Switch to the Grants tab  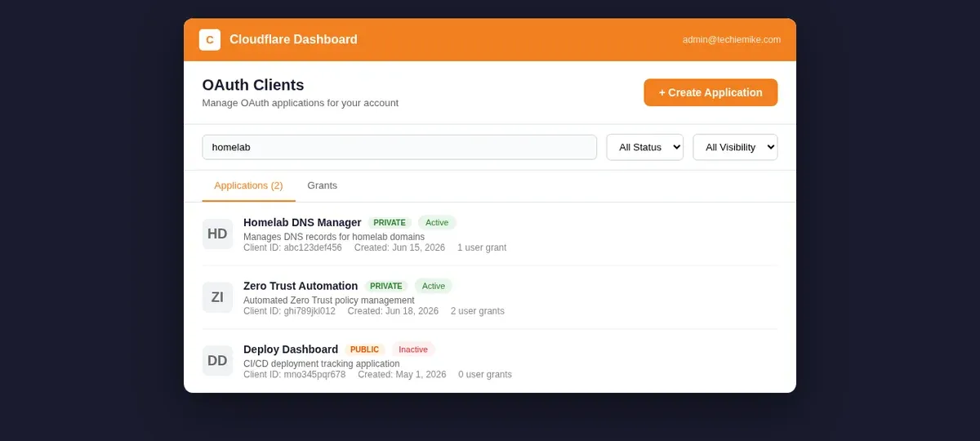322,185
